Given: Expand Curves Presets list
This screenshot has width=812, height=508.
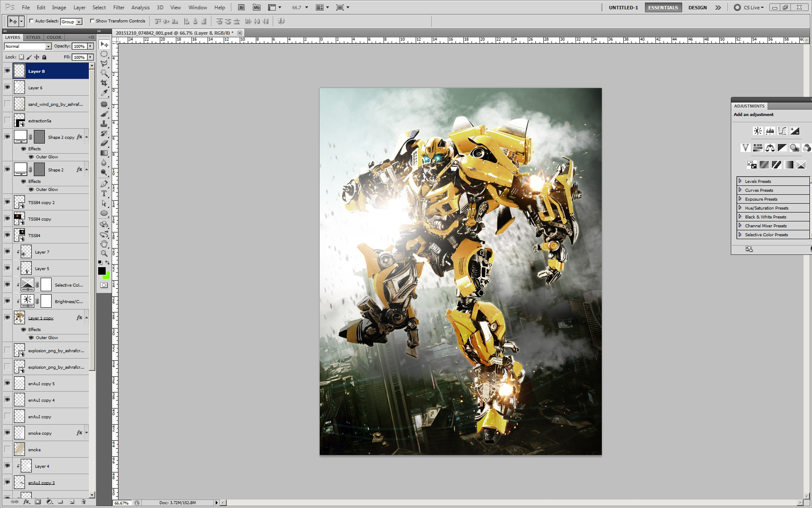Looking at the screenshot, I should [740, 190].
